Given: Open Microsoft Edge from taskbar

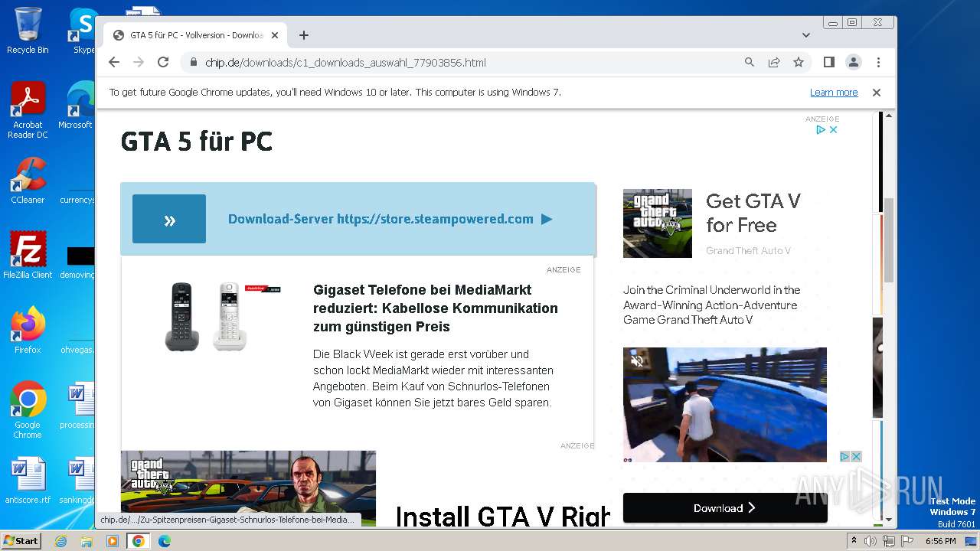Looking at the screenshot, I should point(165,541).
